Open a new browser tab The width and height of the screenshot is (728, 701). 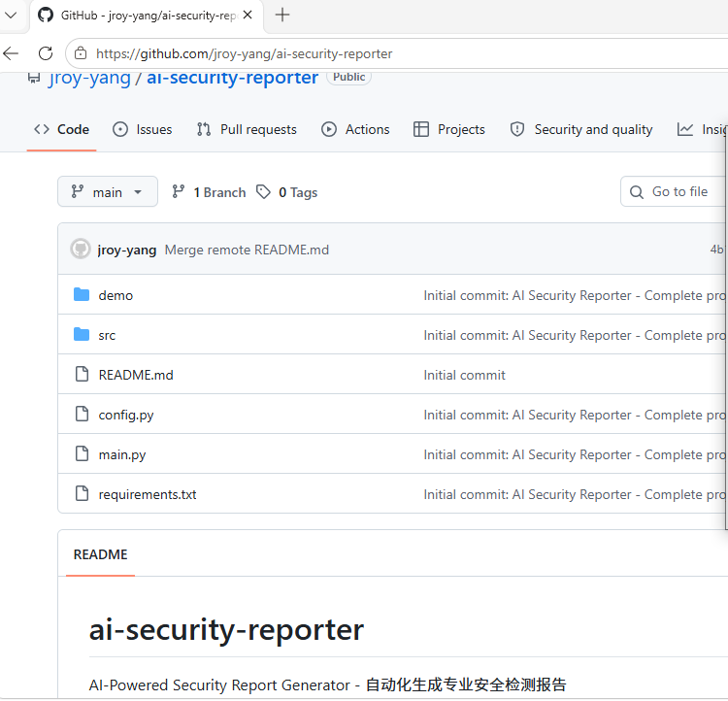pyautogui.click(x=281, y=16)
